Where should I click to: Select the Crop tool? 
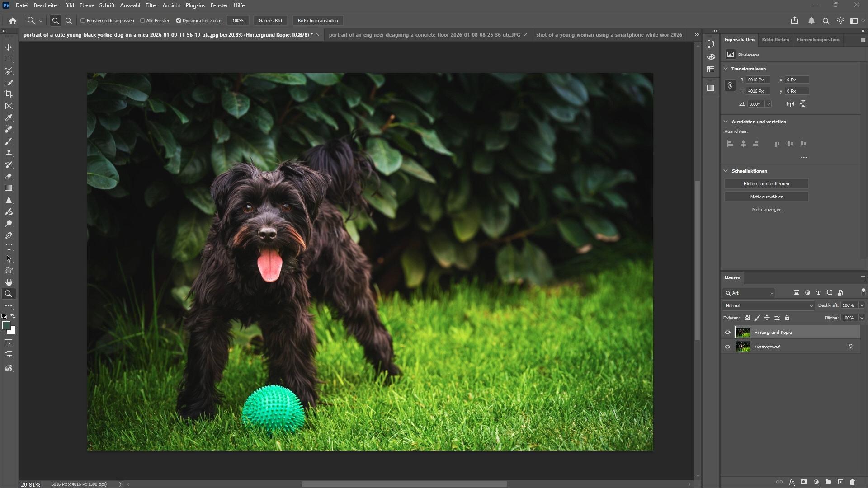(9, 94)
